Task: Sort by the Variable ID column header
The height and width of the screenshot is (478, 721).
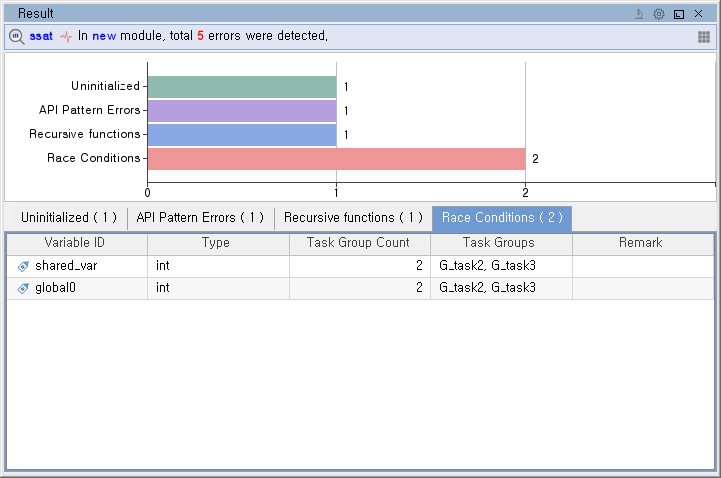Action: pyautogui.click(x=77, y=243)
